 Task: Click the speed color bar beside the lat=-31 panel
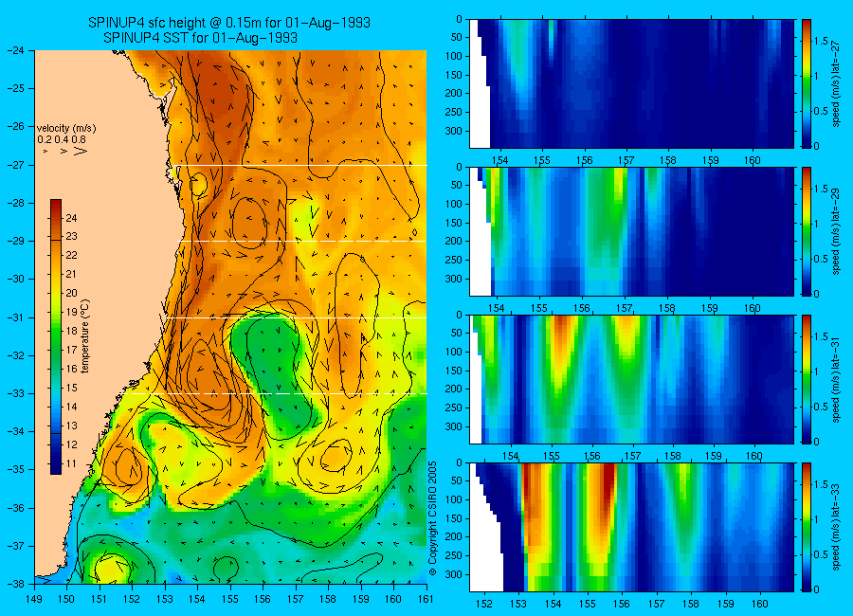pyautogui.click(x=806, y=379)
